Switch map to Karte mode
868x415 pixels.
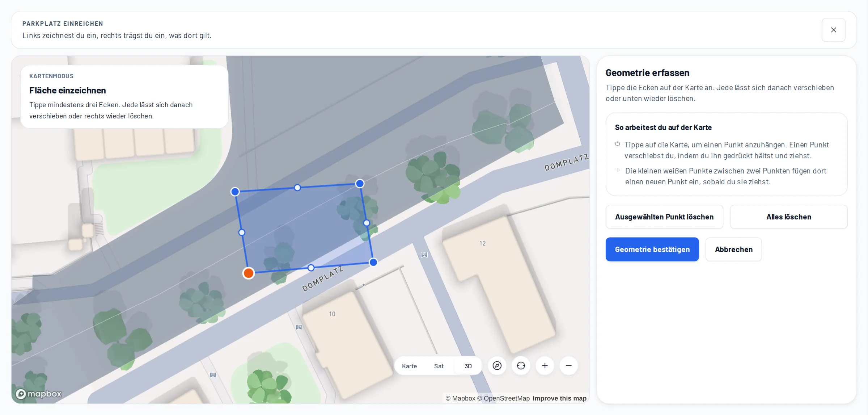(409, 366)
